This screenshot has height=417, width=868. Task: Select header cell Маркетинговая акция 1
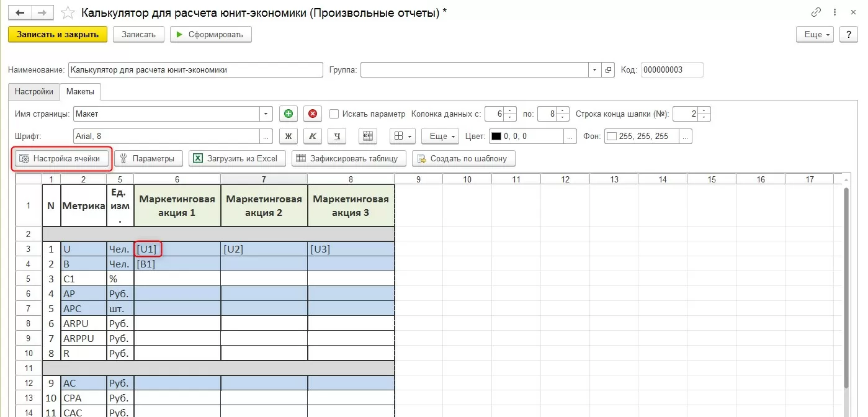[x=177, y=205]
